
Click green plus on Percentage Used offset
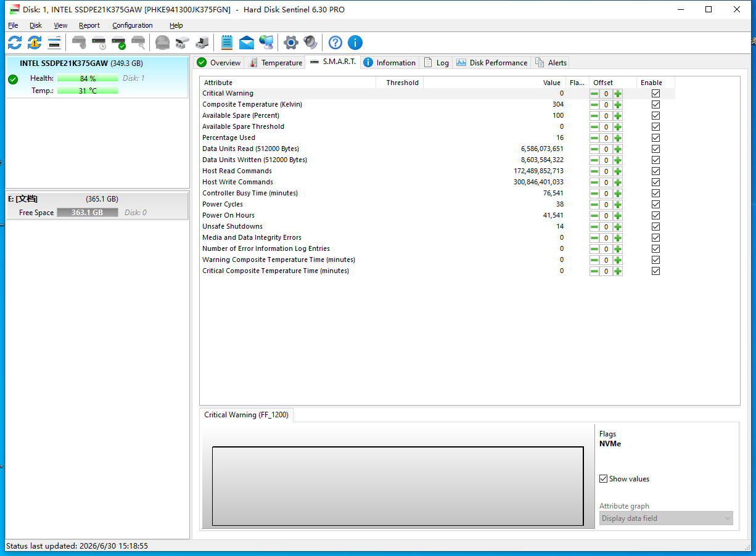point(618,138)
